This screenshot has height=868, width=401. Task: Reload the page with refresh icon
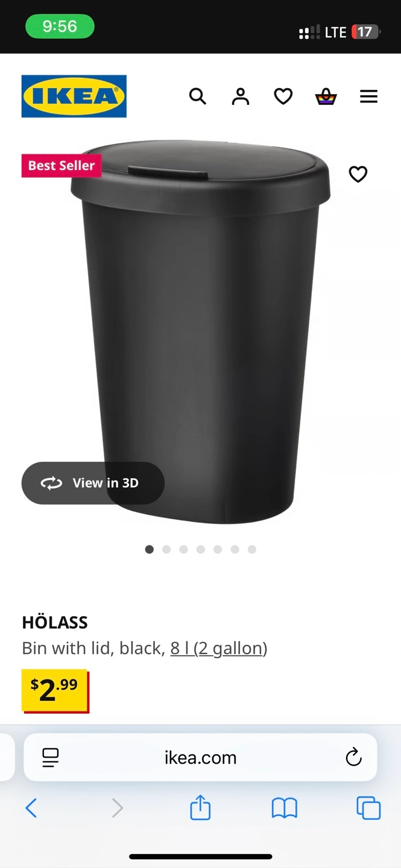(353, 757)
